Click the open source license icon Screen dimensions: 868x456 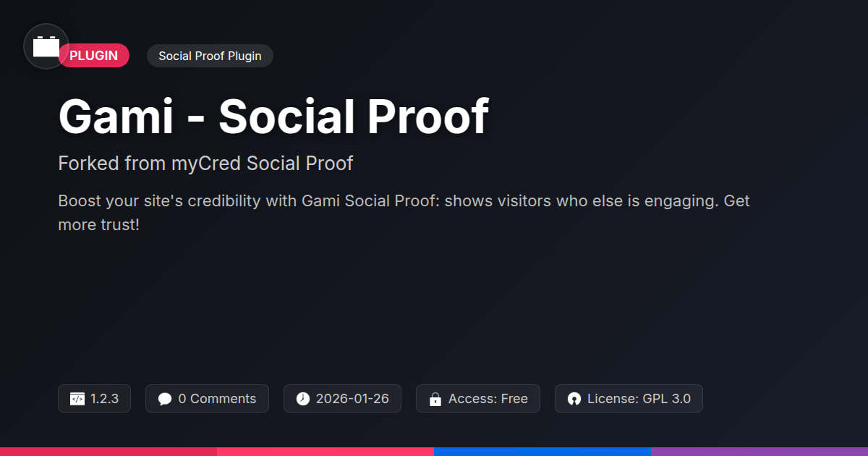(574, 399)
